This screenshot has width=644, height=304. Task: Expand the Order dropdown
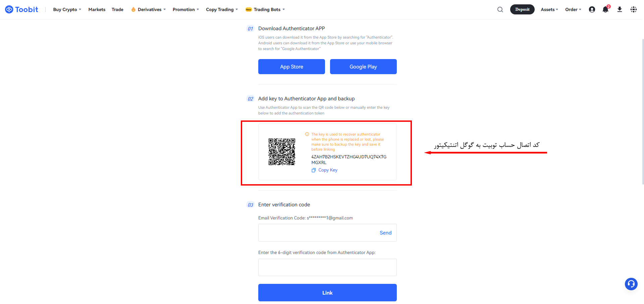coord(573,9)
